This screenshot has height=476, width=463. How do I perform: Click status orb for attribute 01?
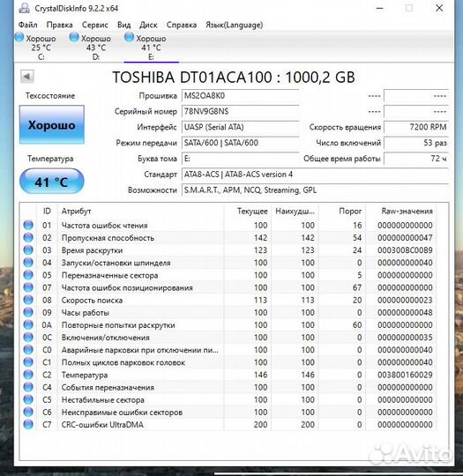click(28, 225)
